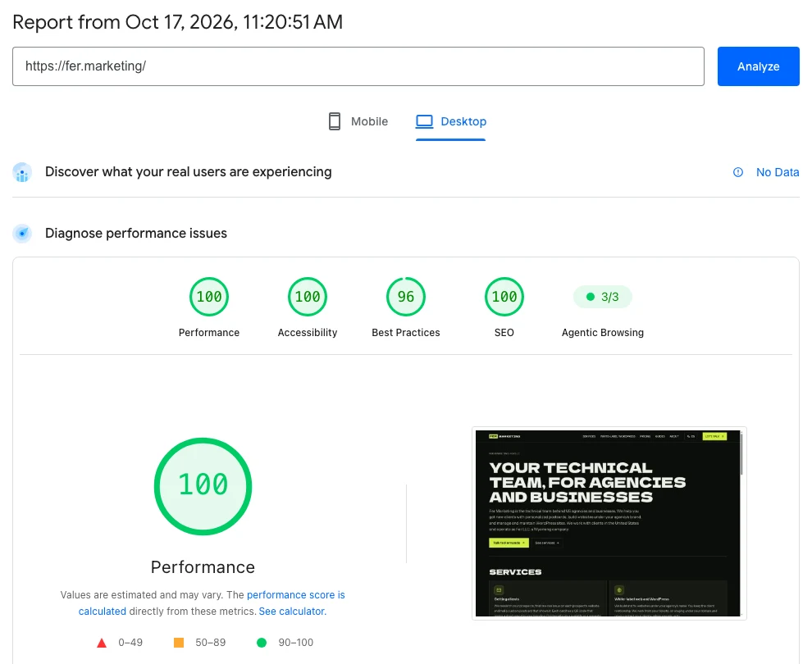Screen dimensions: 812x664
Task: Click the Best Practices label text
Action: tap(406, 333)
